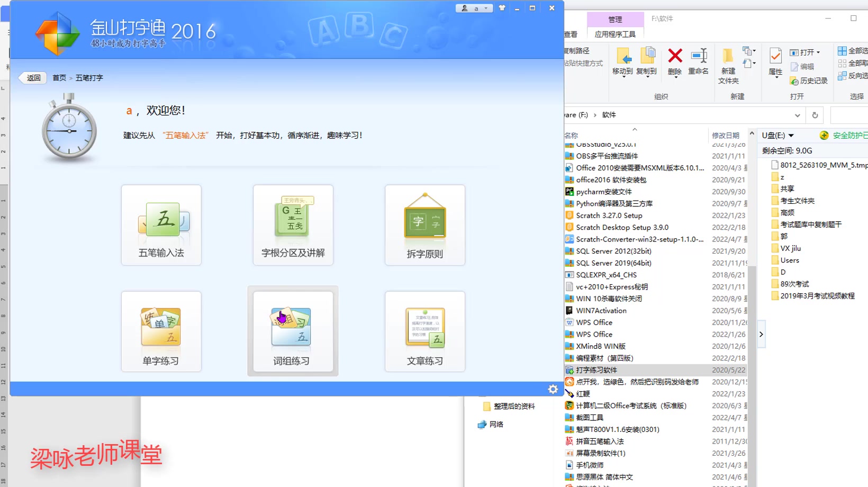868x487 pixels.
Task: Click the Explorer search box
Action: coord(849,115)
